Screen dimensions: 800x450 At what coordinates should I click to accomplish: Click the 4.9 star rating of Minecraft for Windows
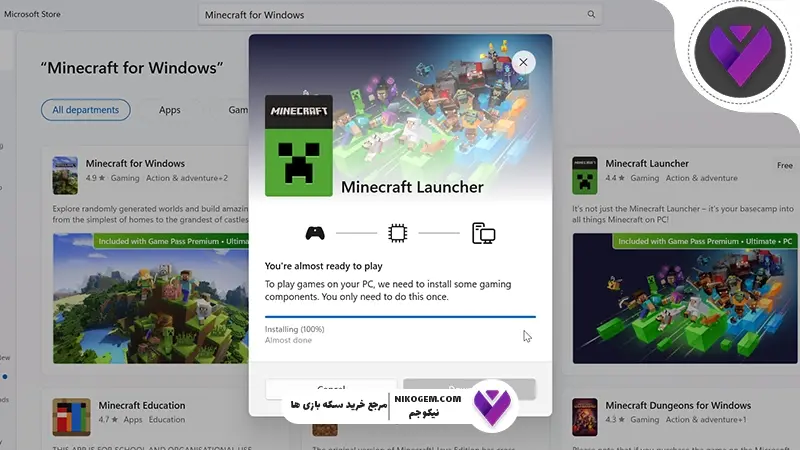click(95, 178)
